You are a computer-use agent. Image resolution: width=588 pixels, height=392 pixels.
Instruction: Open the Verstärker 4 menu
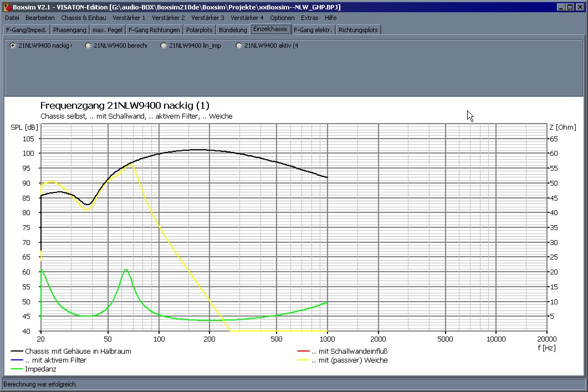247,18
